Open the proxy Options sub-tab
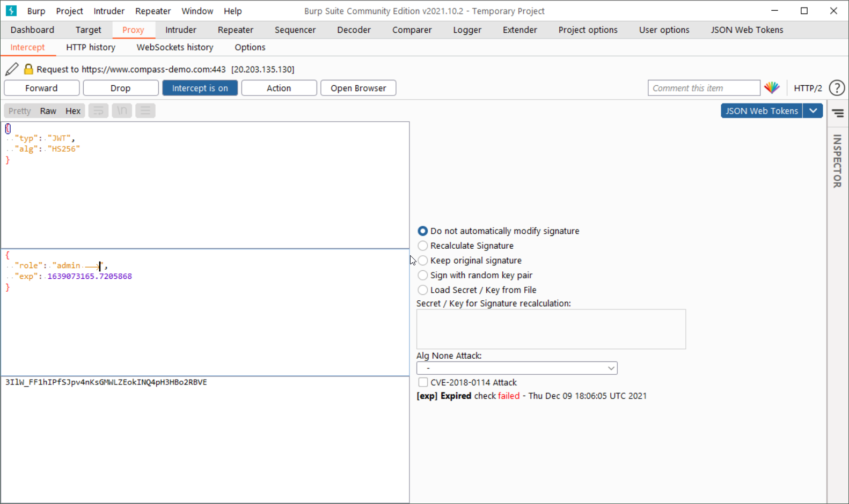Screen dimensions: 849x504 coord(250,47)
